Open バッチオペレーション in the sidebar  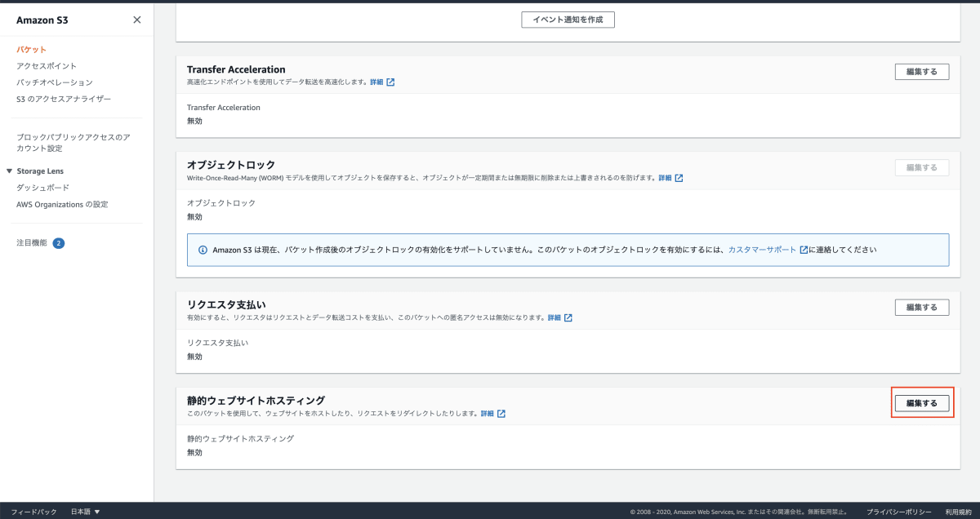(x=55, y=82)
